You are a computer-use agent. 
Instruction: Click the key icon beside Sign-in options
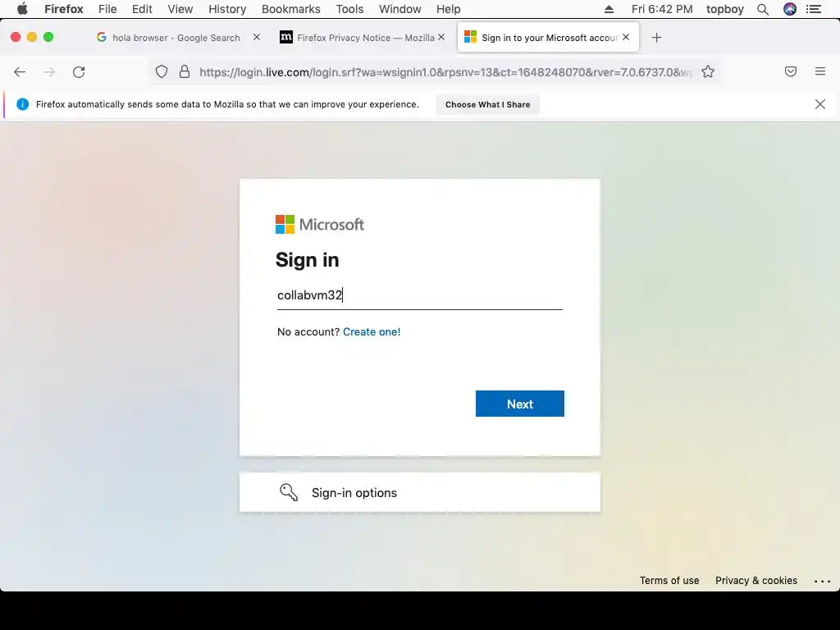click(x=289, y=492)
